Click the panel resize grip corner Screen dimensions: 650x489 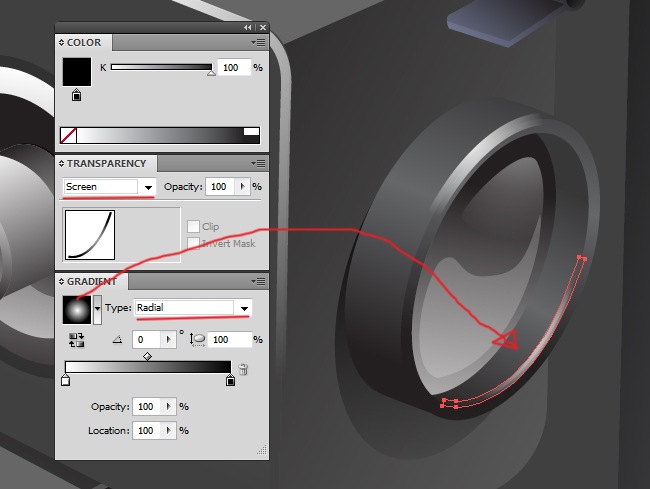262,450
